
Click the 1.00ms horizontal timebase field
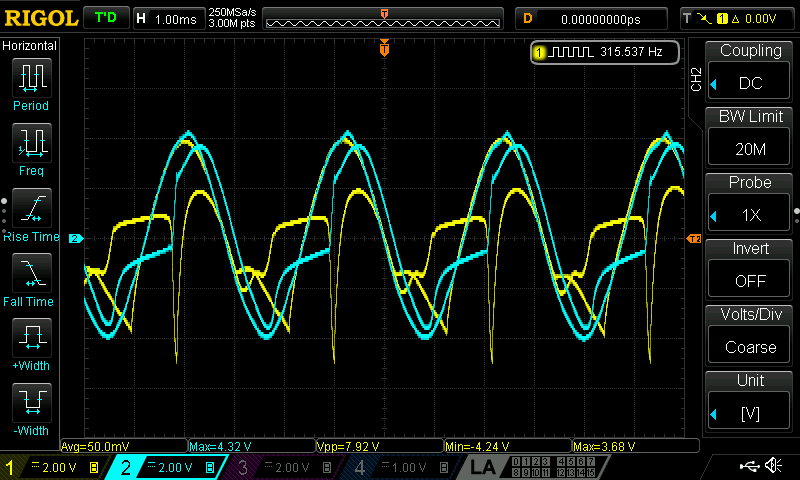click(x=178, y=18)
